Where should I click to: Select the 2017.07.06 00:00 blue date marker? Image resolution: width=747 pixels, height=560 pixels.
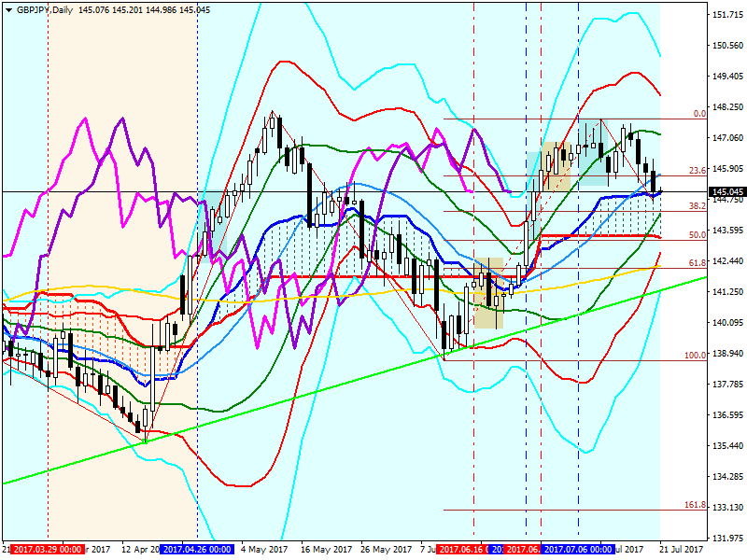[578, 550]
